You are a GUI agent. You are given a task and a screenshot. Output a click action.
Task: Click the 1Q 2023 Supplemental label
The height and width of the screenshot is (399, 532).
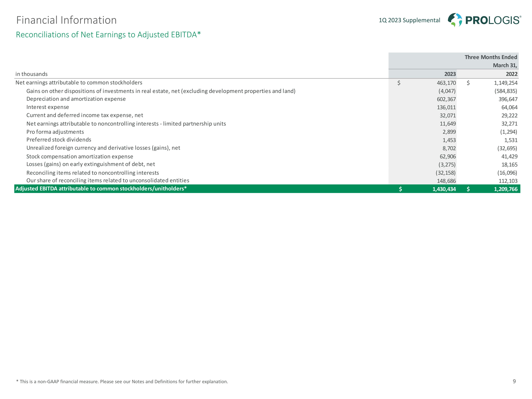pyautogui.click(x=409, y=20)
